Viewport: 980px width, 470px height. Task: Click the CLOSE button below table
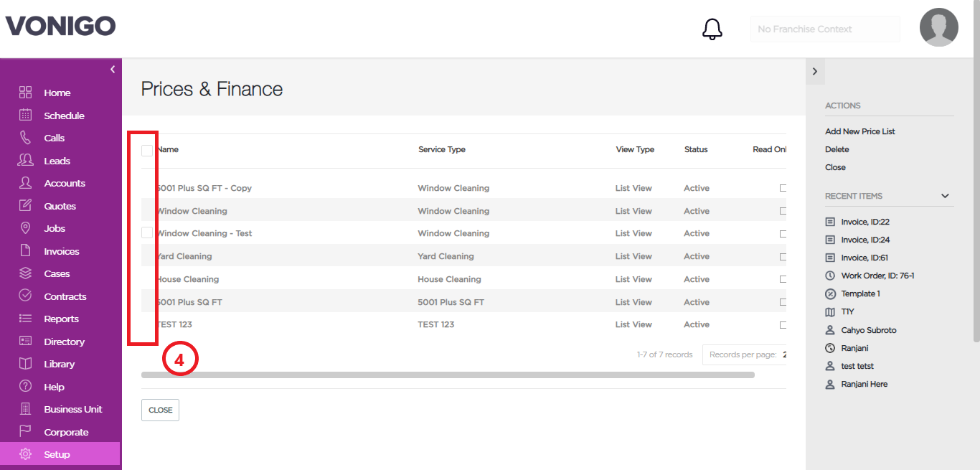(x=160, y=410)
